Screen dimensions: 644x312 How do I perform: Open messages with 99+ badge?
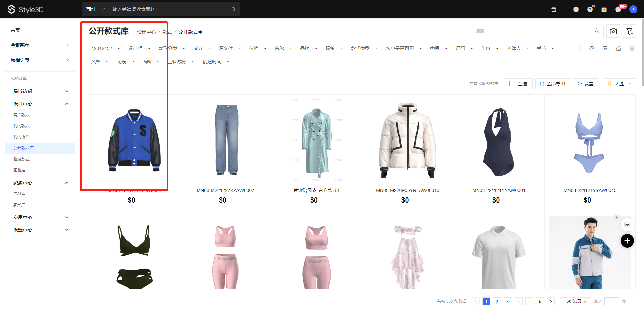click(618, 9)
